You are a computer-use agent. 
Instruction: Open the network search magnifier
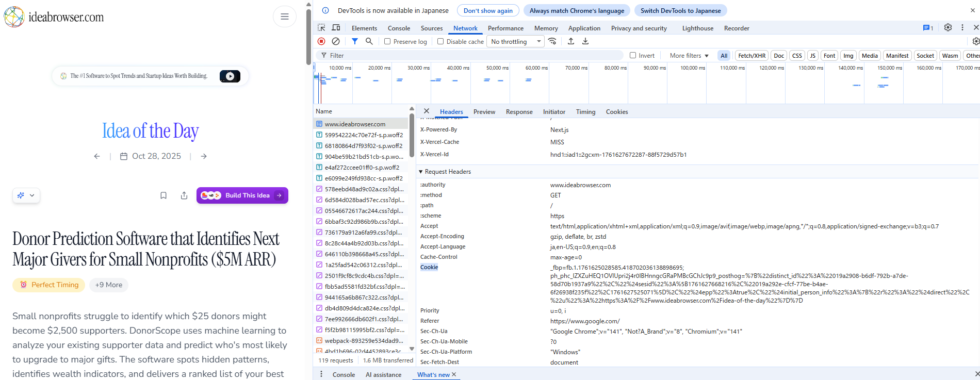pyautogui.click(x=369, y=41)
